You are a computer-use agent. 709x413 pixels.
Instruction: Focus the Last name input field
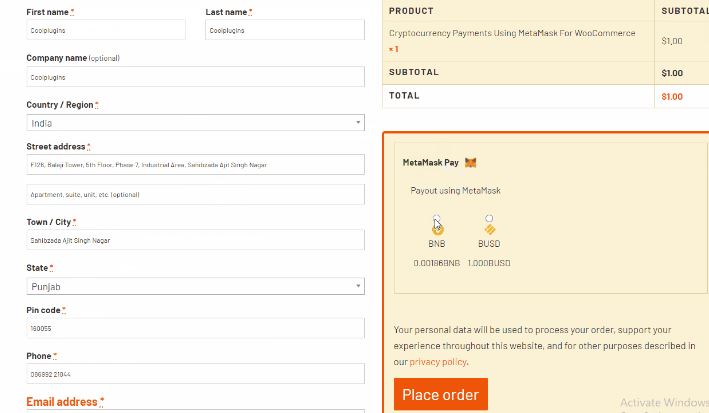point(284,30)
